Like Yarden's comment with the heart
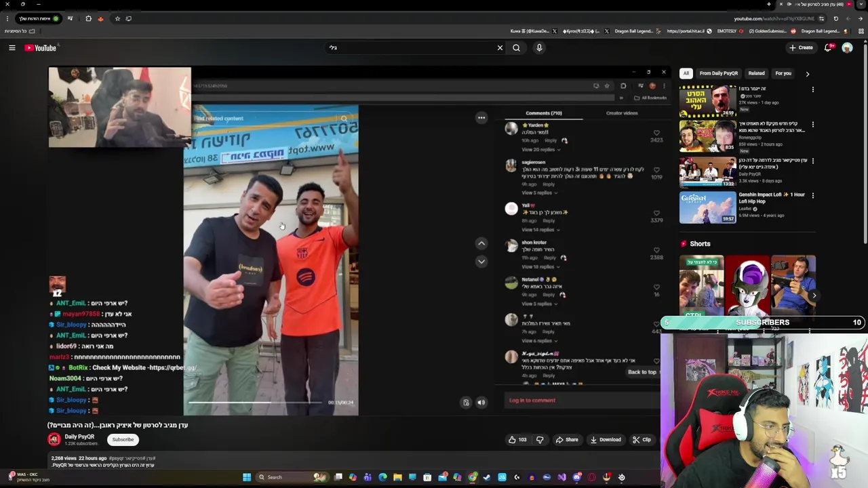This screenshot has width=868, height=488. pos(656,134)
